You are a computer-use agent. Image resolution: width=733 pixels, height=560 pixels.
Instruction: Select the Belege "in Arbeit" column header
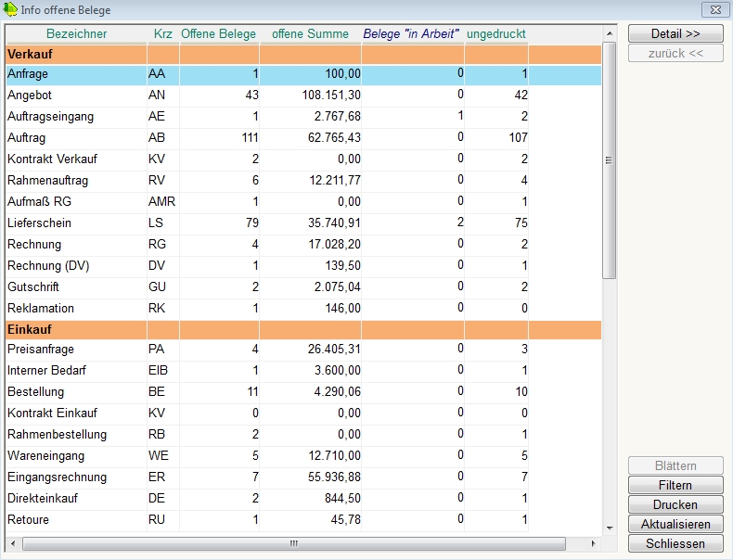pos(411,34)
